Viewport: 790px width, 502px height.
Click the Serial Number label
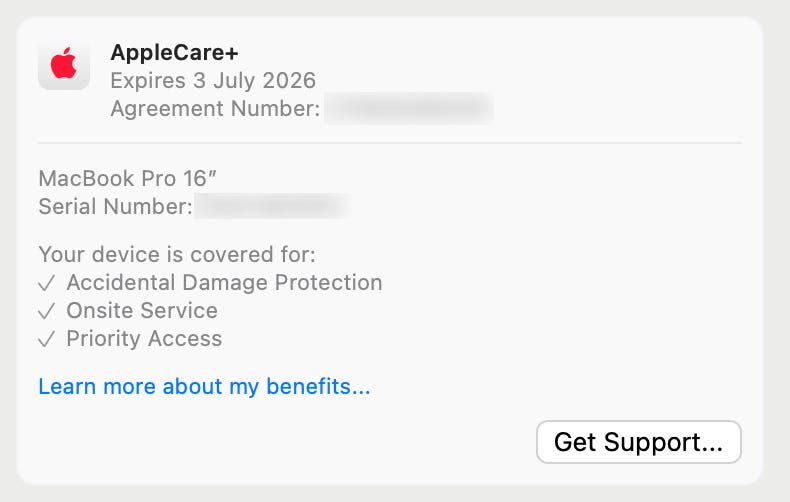115,207
